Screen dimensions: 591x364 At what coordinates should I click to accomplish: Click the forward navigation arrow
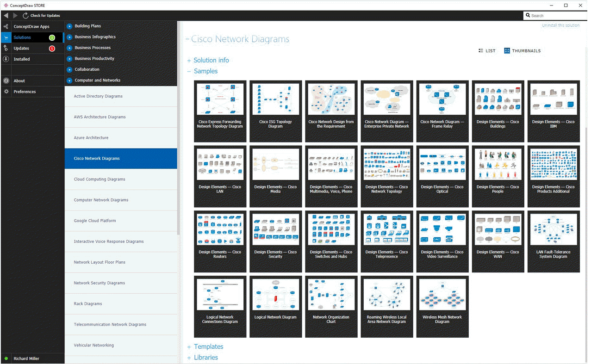15,16
